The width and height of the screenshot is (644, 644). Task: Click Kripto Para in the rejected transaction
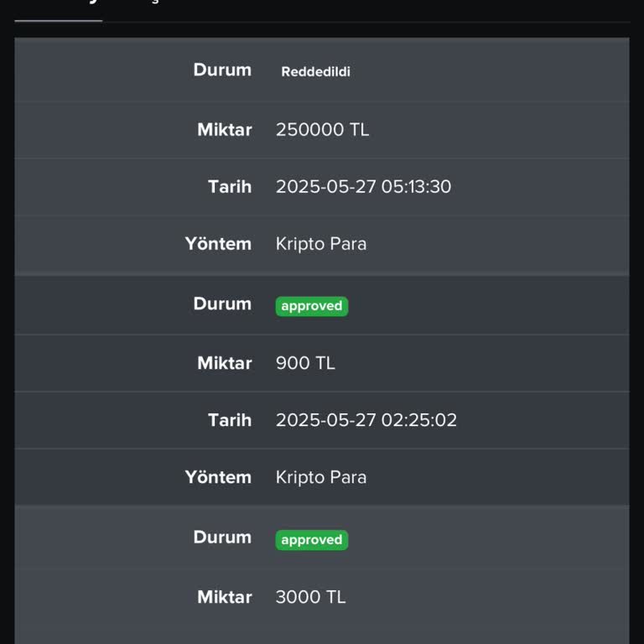point(321,244)
